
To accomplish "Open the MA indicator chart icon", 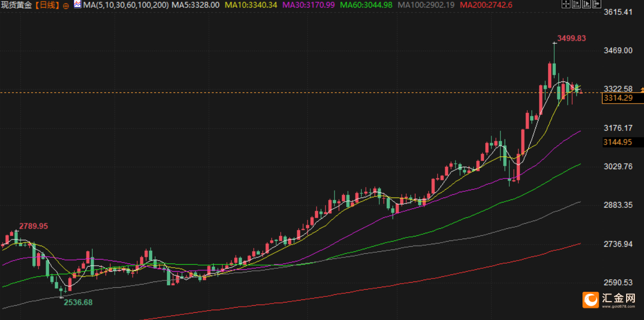I will (x=77, y=5).
